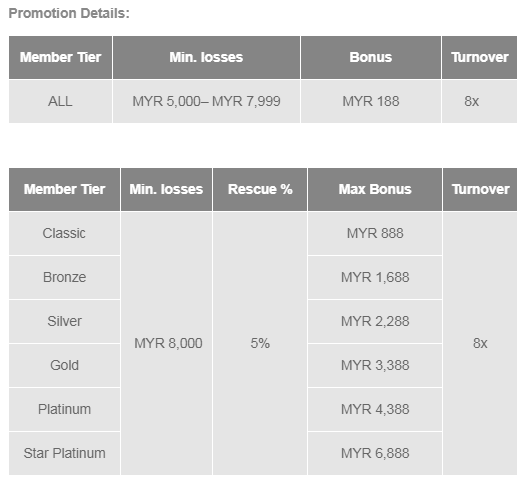Screen dimensions: 528x478
Task: Click the MYR 6,888 max bonus cell
Action: coord(375,453)
